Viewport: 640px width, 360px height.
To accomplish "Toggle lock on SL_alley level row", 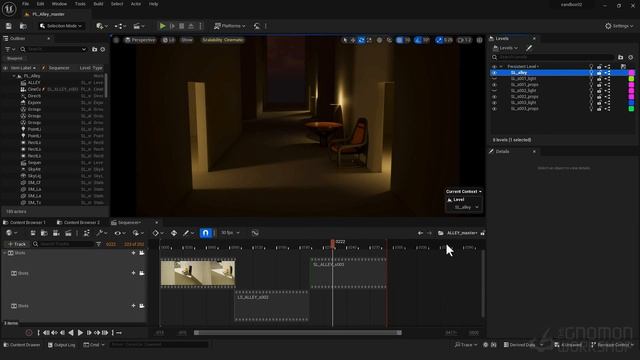I will 599,73.
